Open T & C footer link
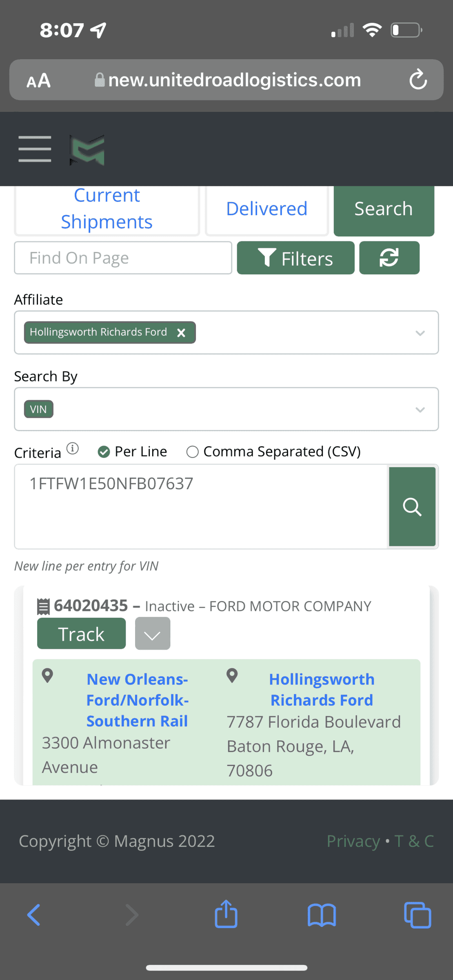This screenshot has height=980, width=453. pos(414,841)
